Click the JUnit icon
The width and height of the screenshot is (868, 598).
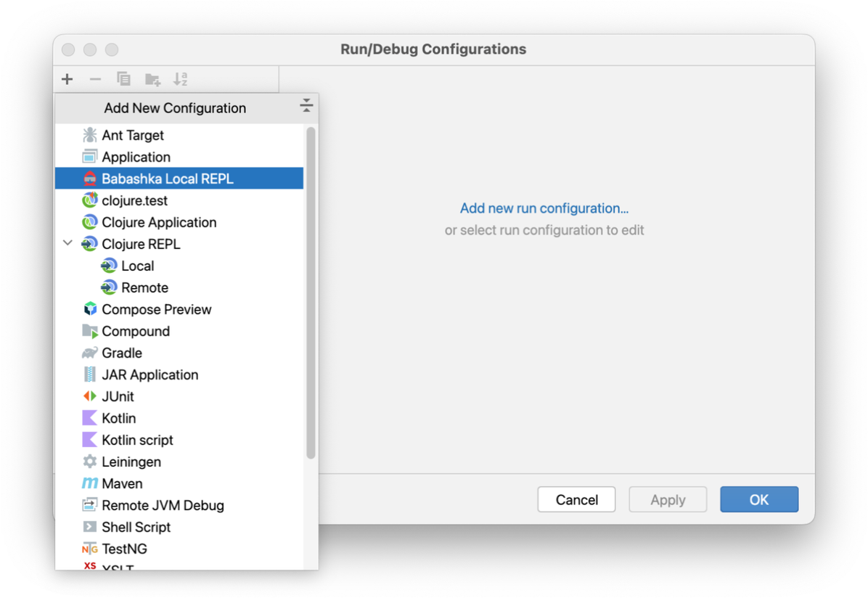point(90,396)
